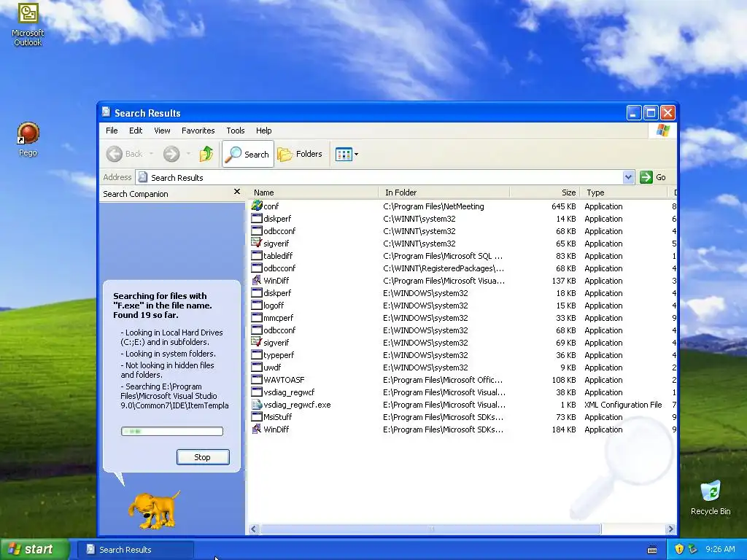Click the scroll right arrow
747x560 pixels.
(x=671, y=529)
